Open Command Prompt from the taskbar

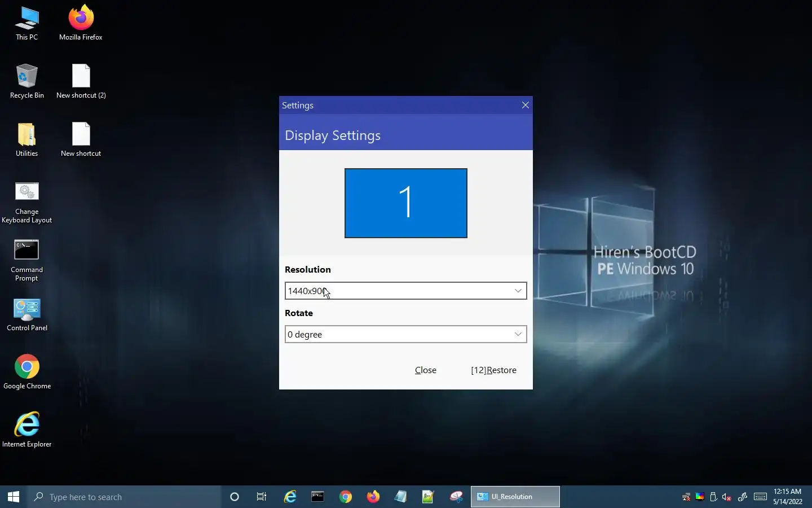317,497
